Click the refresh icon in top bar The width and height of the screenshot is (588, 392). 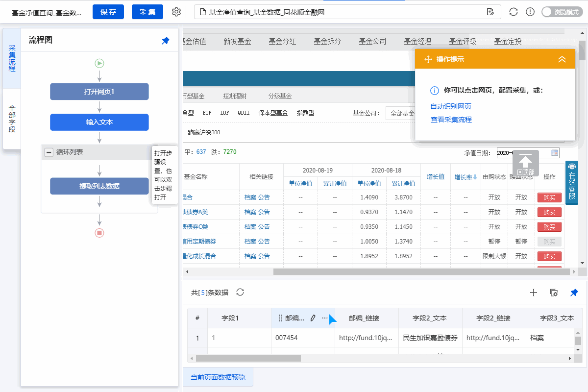pos(514,12)
